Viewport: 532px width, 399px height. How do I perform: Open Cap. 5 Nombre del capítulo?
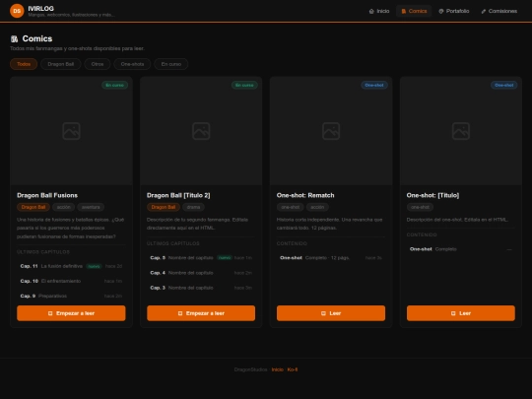coord(201,258)
